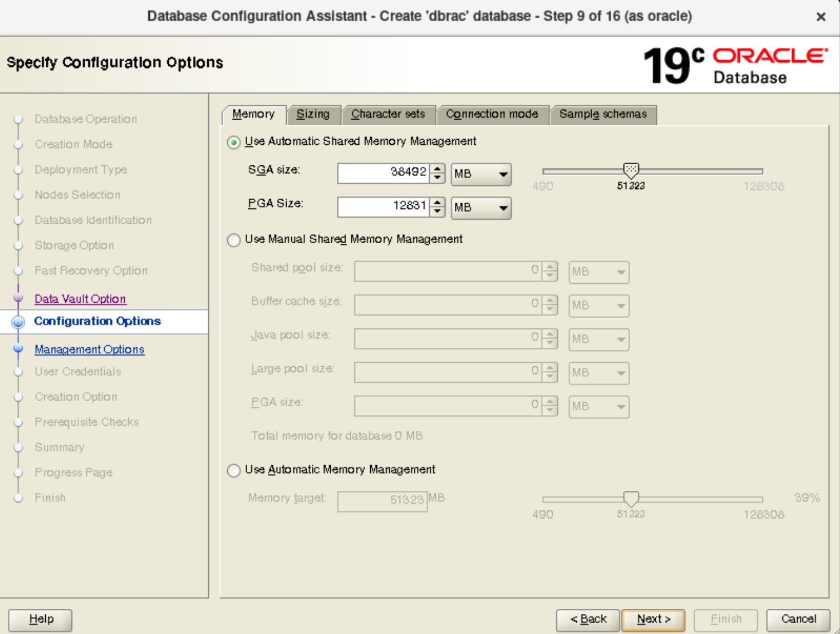The image size is (840, 634).
Task: Click the Prerequisite Checks step
Action: [x=86, y=422]
